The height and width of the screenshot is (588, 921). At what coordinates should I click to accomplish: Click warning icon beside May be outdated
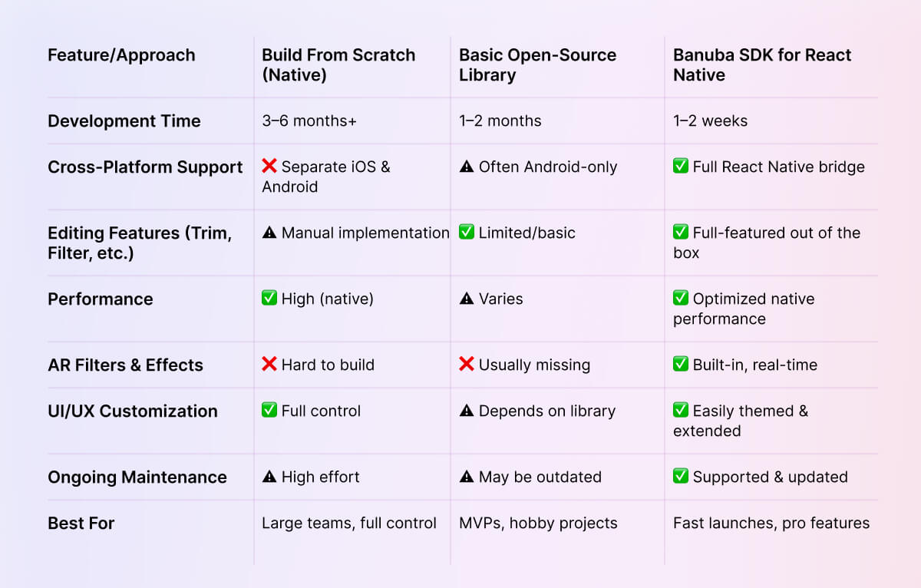point(467,477)
